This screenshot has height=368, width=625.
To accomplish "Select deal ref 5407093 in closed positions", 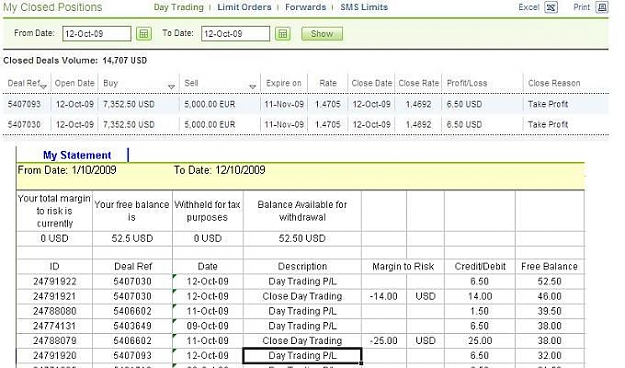I will pyautogui.click(x=24, y=104).
